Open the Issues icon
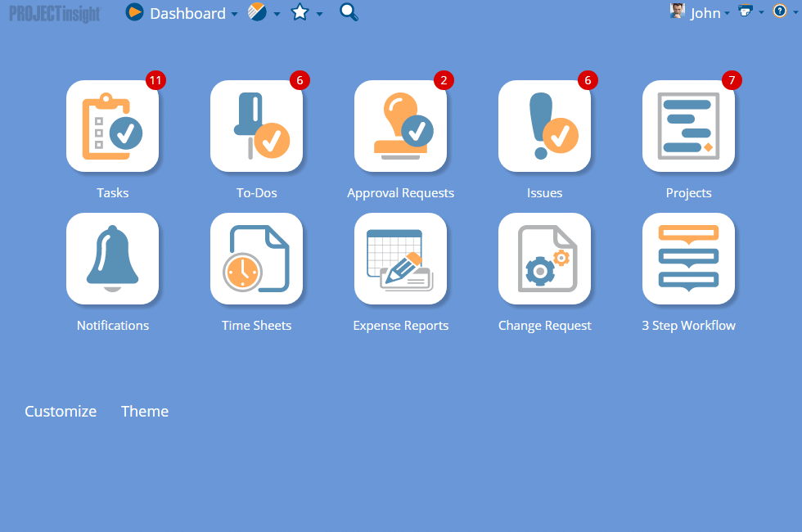The height and width of the screenshot is (532, 802). [544, 126]
